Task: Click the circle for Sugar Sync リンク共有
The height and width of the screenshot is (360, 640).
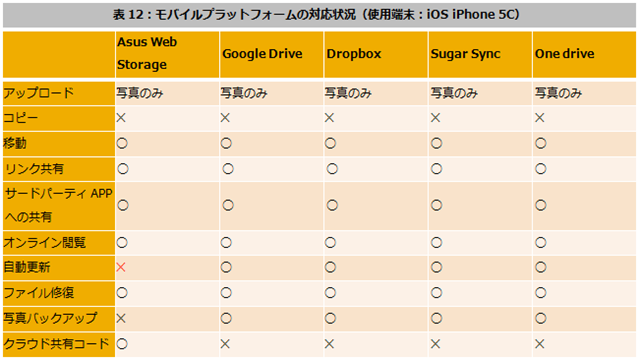Action: (x=436, y=169)
